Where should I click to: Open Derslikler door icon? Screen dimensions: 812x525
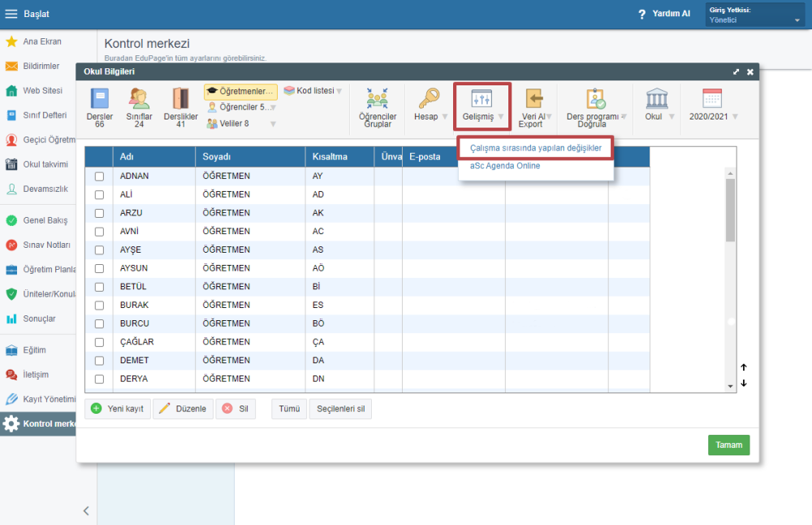(x=180, y=99)
